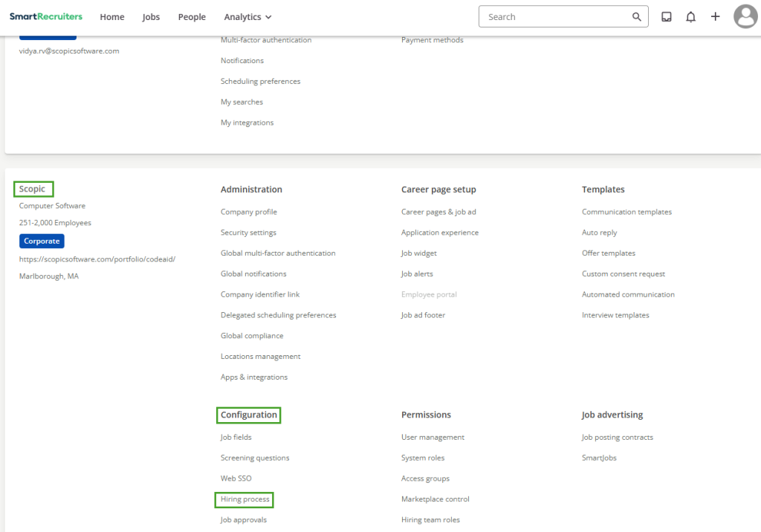Open the Jobs menu item
Screen dimensions: 761x532
[151, 17]
